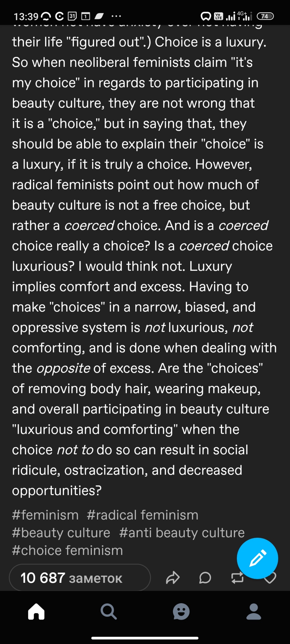290x644 pixels.
Task: Open the Account profile tab
Action: pos(254,611)
